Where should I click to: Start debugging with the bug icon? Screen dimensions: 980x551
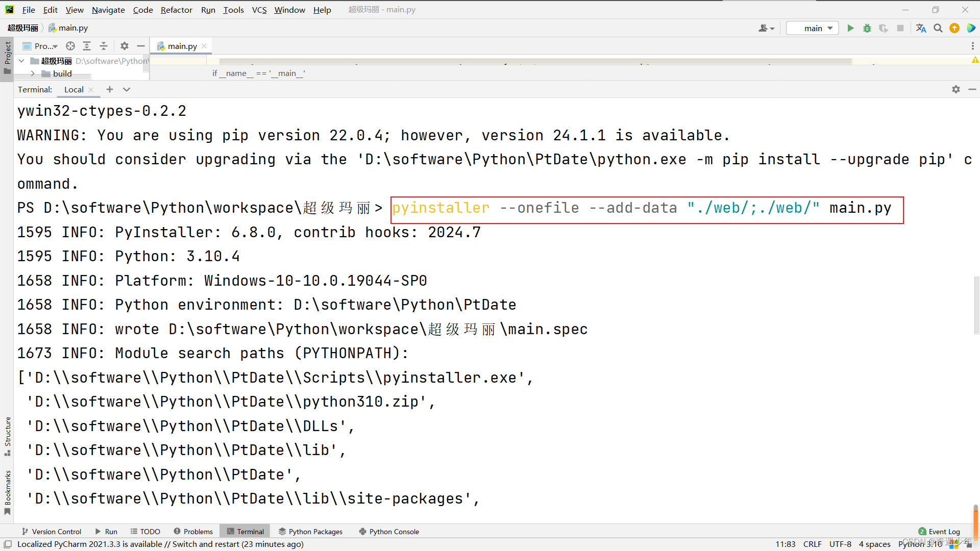pyautogui.click(x=867, y=28)
